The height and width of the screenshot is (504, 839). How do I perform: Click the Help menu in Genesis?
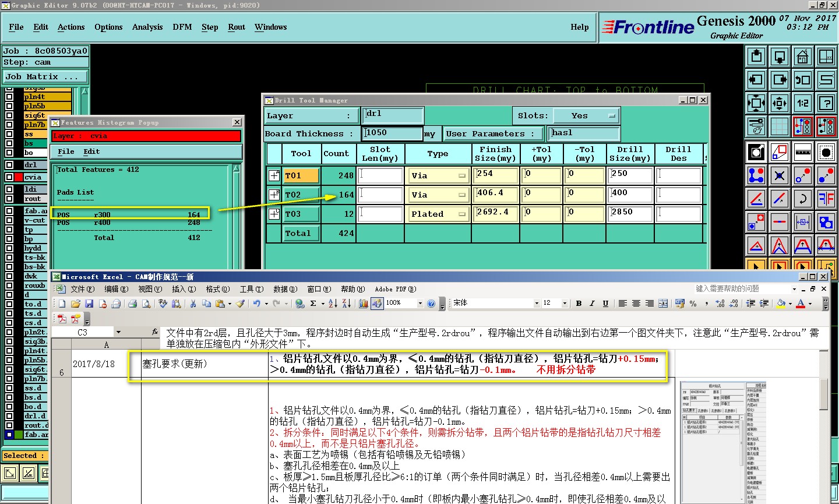tap(579, 27)
